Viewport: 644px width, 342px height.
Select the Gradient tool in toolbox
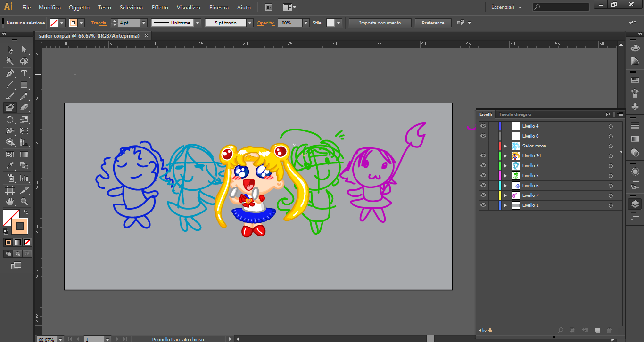(24, 154)
